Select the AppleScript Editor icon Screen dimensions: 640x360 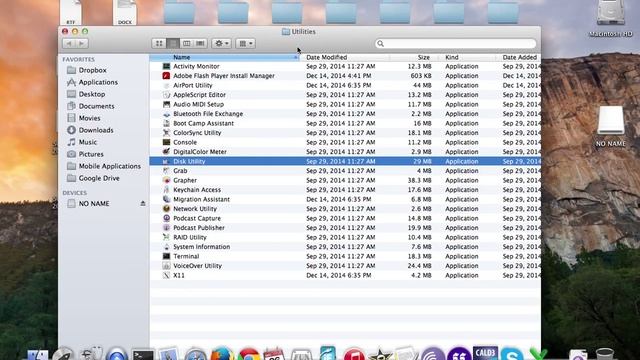(166, 95)
